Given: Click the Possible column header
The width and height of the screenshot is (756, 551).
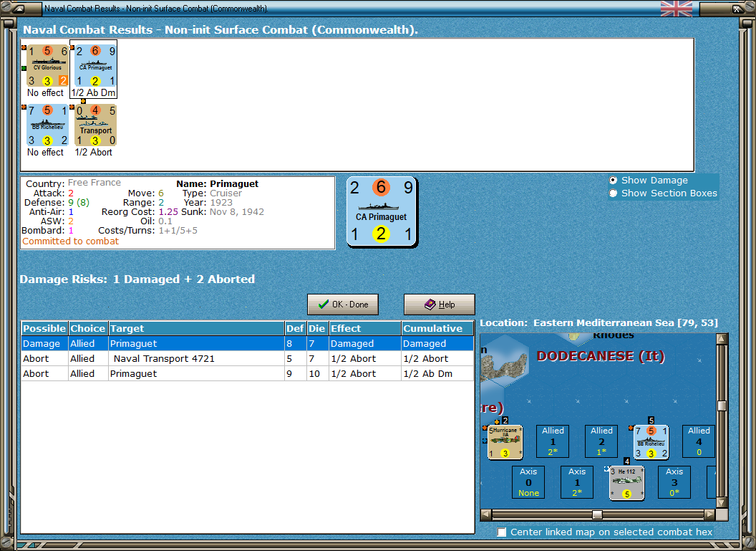Looking at the screenshot, I should click(44, 328).
